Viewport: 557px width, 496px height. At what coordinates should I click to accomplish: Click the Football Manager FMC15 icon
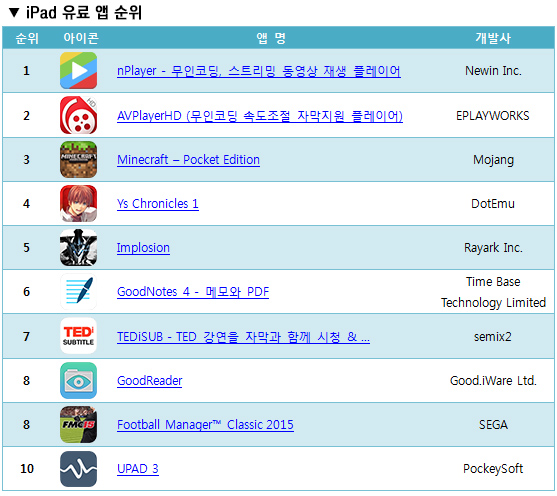tap(79, 425)
